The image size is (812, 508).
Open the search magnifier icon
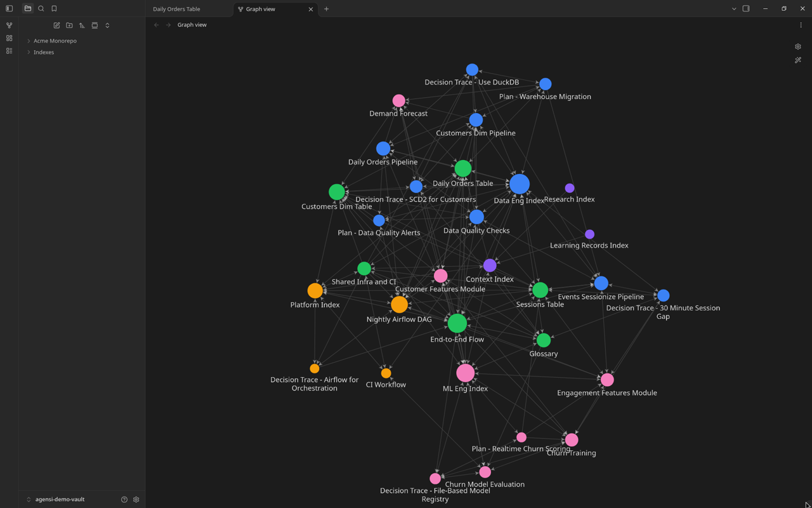pyautogui.click(x=41, y=9)
